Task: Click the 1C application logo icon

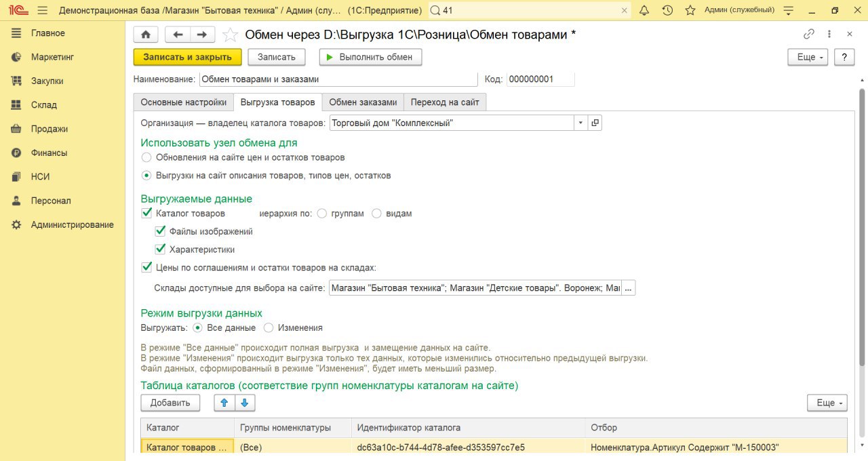Action: pyautogui.click(x=18, y=10)
